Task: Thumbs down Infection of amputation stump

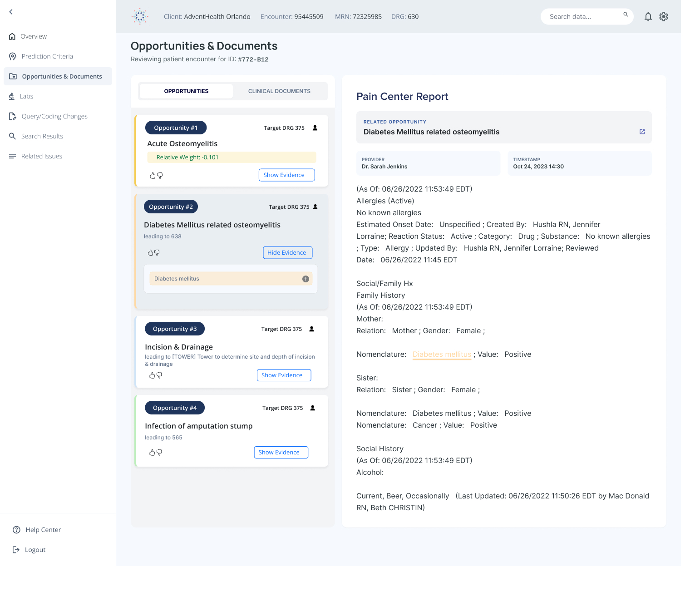Action: pos(159,453)
